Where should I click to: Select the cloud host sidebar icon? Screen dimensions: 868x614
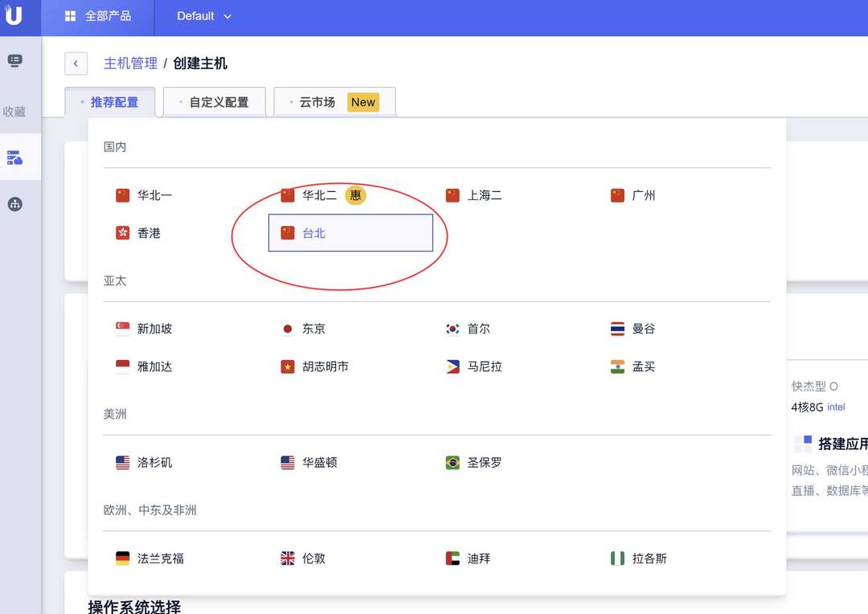15,158
